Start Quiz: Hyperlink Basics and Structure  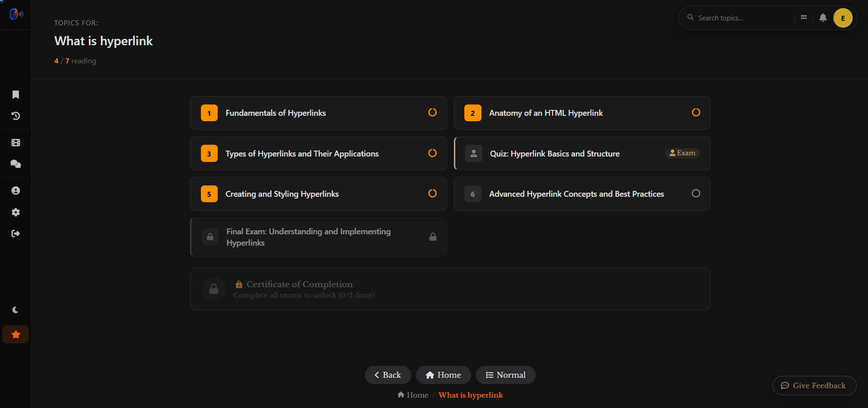point(582,153)
